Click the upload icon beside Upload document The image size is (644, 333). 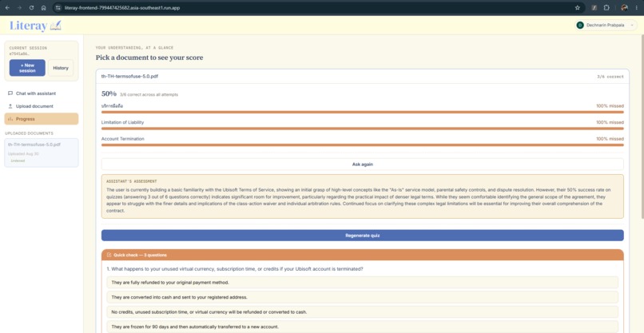click(x=10, y=106)
